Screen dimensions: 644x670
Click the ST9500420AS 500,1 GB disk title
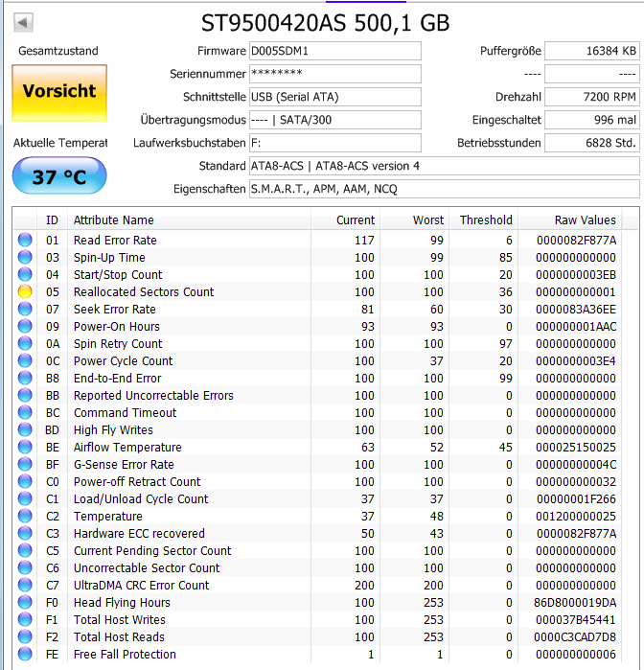tap(325, 23)
